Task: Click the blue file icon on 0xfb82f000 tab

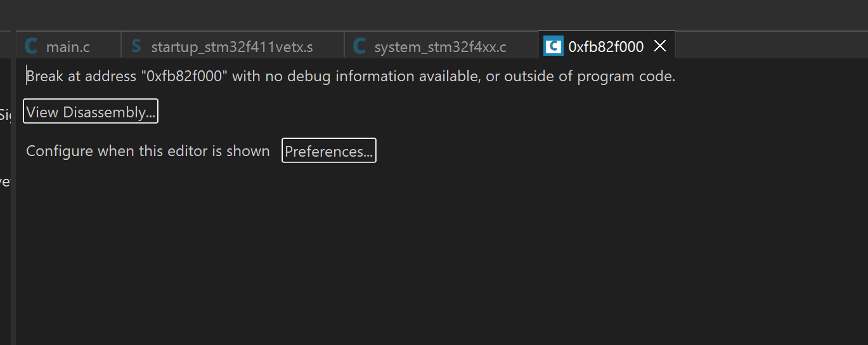Action: pyautogui.click(x=554, y=46)
